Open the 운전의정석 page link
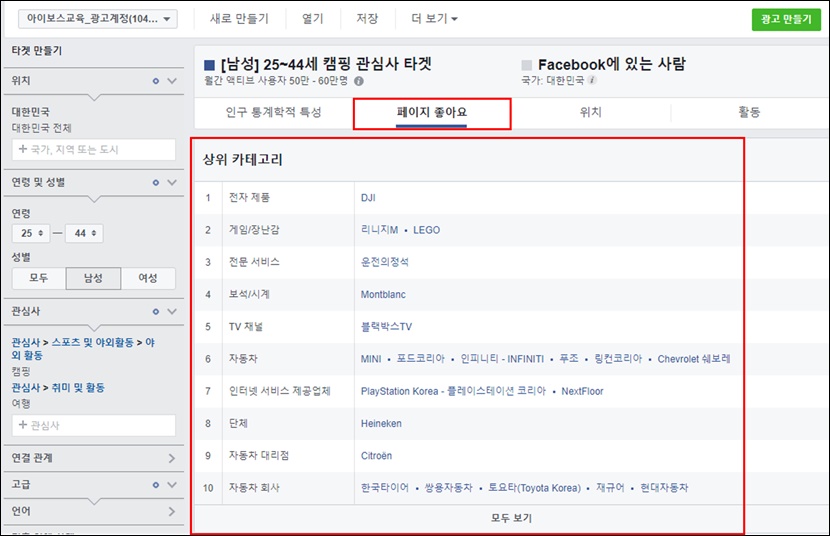 pyautogui.click(x=384, y=262)
